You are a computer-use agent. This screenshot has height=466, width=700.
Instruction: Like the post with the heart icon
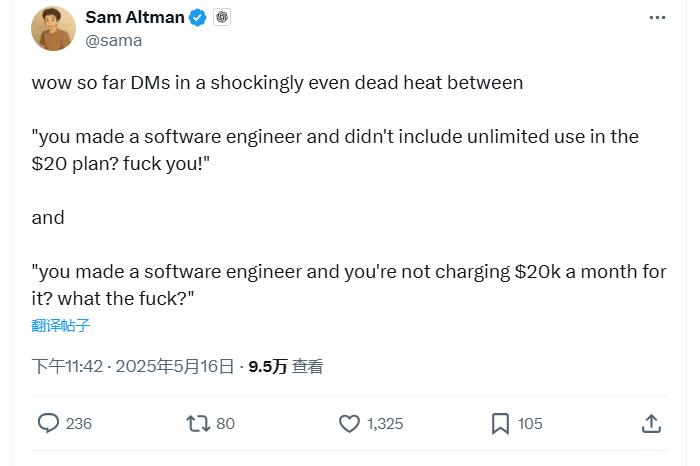349,424
